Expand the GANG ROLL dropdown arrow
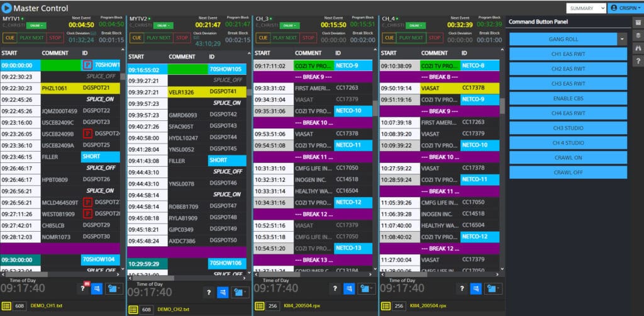 click(622, 39)
